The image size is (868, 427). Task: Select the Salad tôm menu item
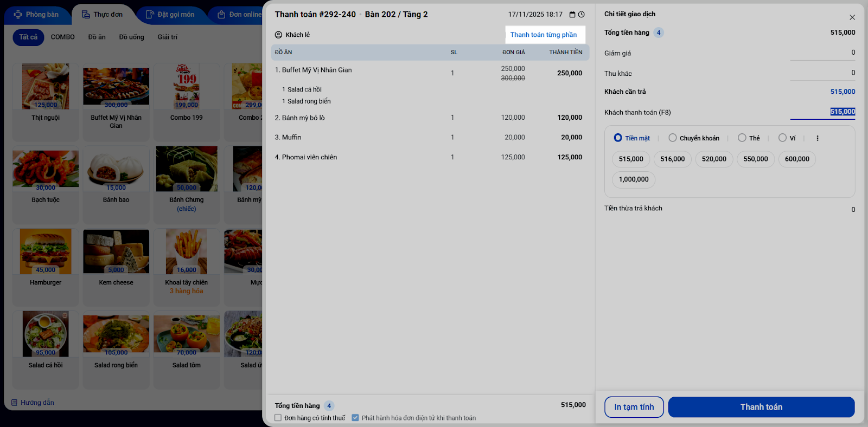(187, 350)
